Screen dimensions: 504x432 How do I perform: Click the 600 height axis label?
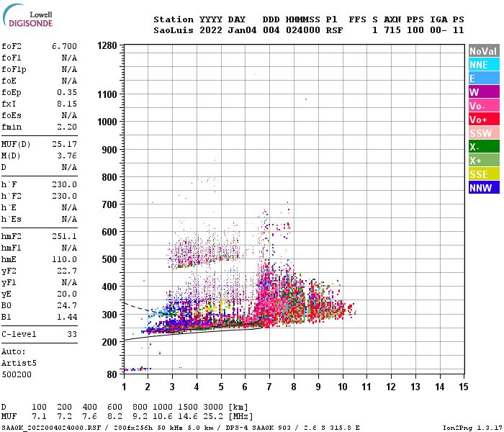(x=109, y=232)
